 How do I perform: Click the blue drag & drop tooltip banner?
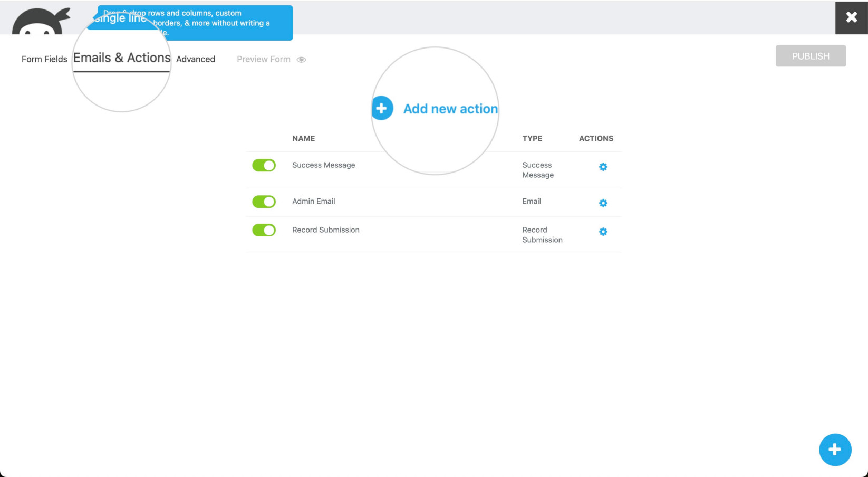pyautogui.click(x=195, y=23)
